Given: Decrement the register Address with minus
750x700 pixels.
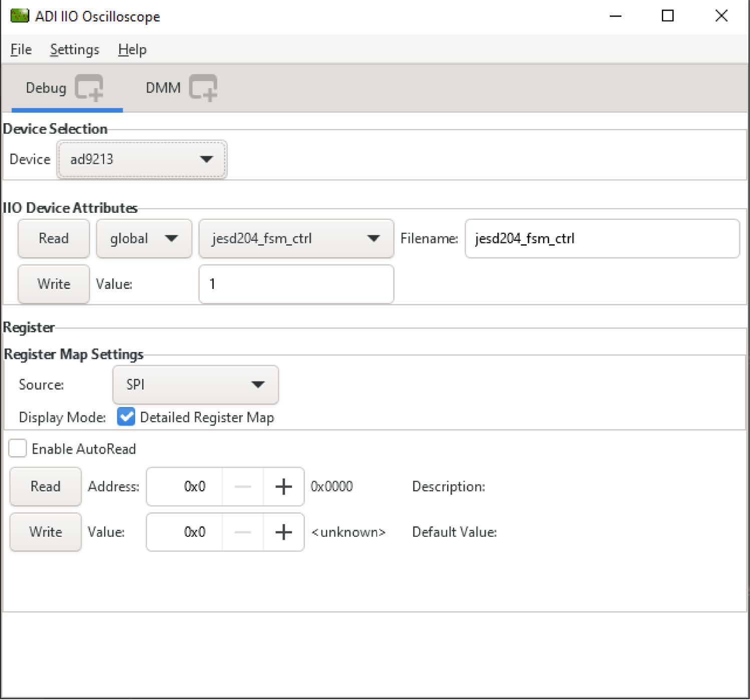Looking at the screenshot, I should click(243, 487).
